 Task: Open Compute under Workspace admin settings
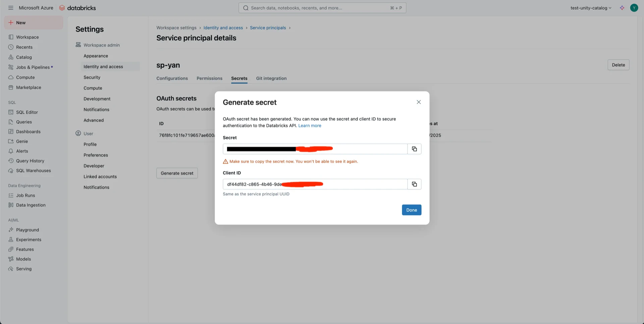tap(93, 88)
